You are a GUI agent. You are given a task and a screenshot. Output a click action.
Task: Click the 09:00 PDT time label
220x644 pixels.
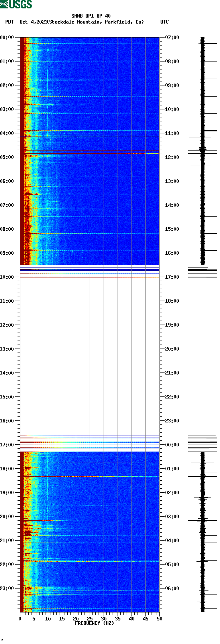point(7,253)
